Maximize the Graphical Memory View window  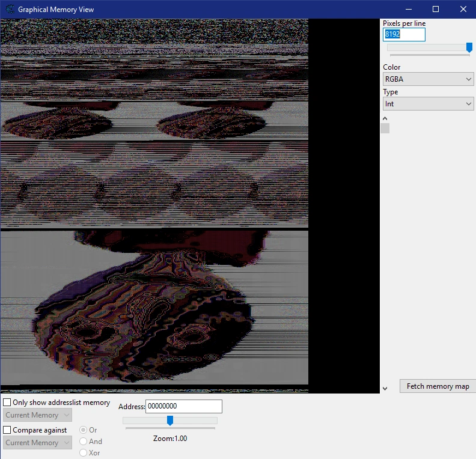(x=436, y=9)
